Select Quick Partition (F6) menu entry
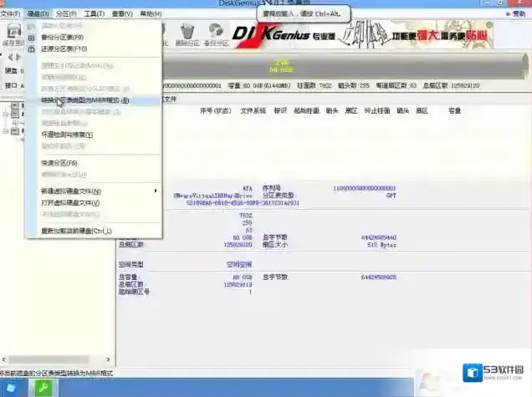The width and height of the screenshot is (532, 397). 59,162
